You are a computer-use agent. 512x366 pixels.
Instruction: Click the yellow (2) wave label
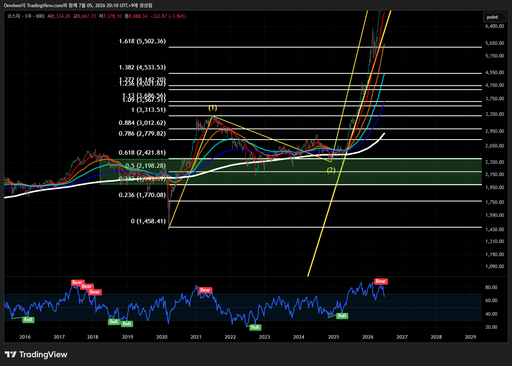pyautogui.click(x=331, y=170)
